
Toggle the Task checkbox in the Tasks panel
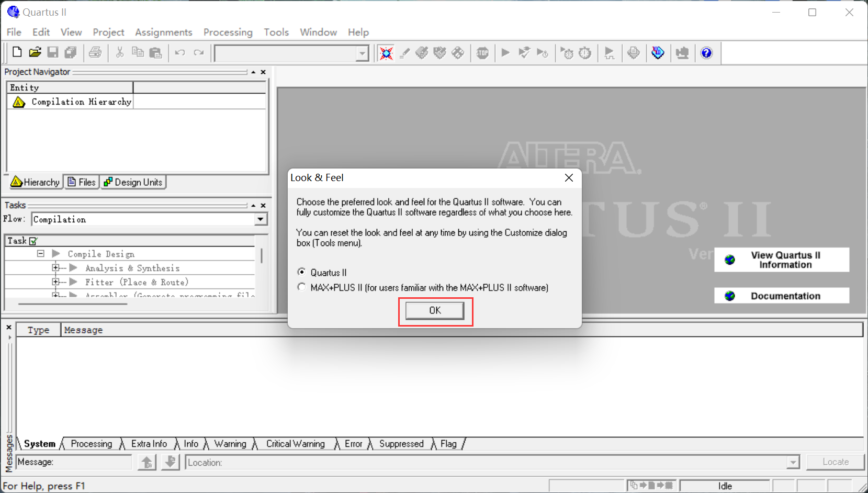coord(33,240)
